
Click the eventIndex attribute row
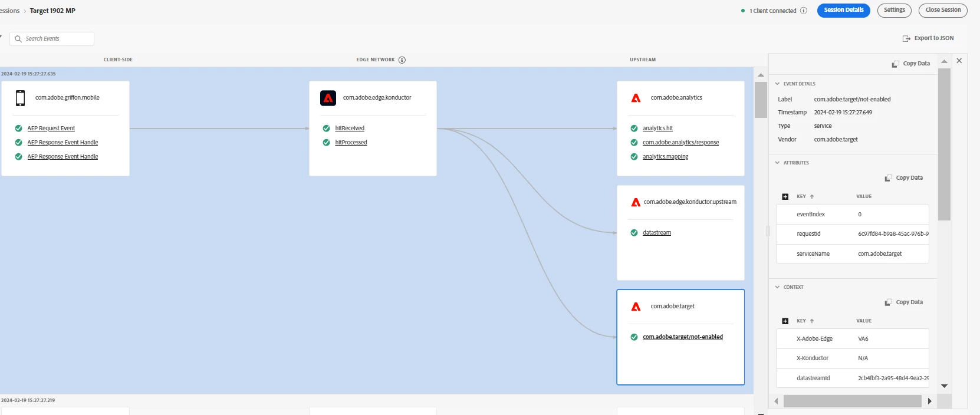[852, 215]
